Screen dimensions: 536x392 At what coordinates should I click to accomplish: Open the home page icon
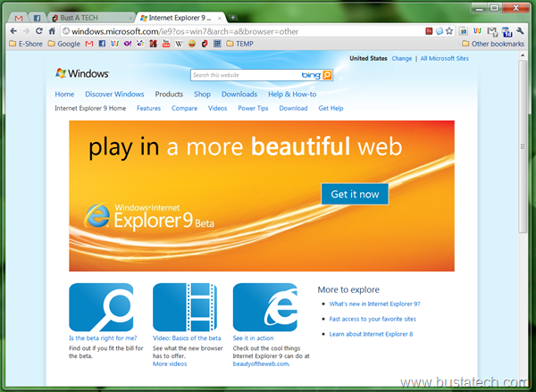[x=52, y=31]
